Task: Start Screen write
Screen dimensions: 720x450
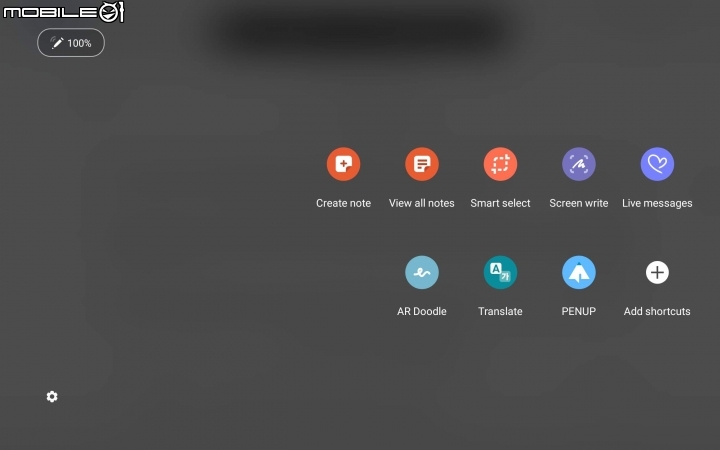Action: click(579, 164)
